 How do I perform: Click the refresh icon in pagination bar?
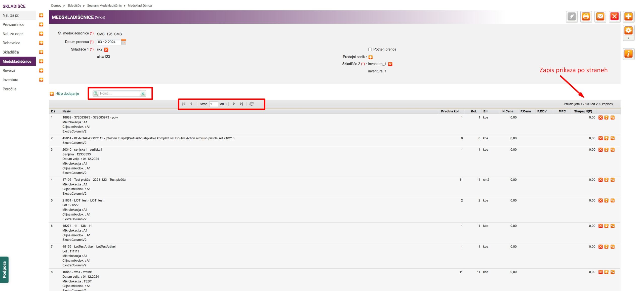click(251, 104)
